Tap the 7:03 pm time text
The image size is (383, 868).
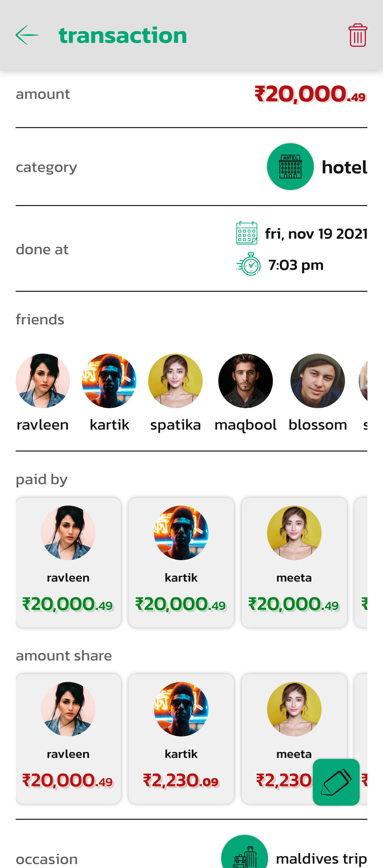(x=296, y=265)
